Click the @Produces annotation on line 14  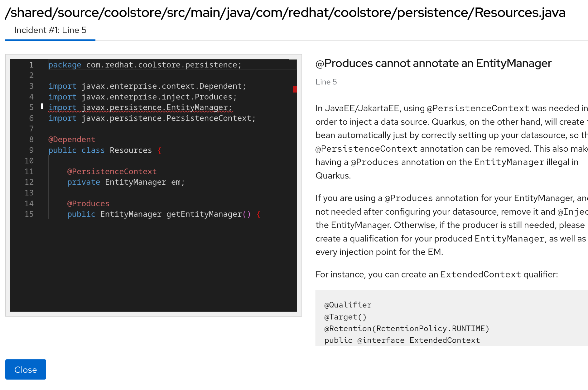[88, 203]
